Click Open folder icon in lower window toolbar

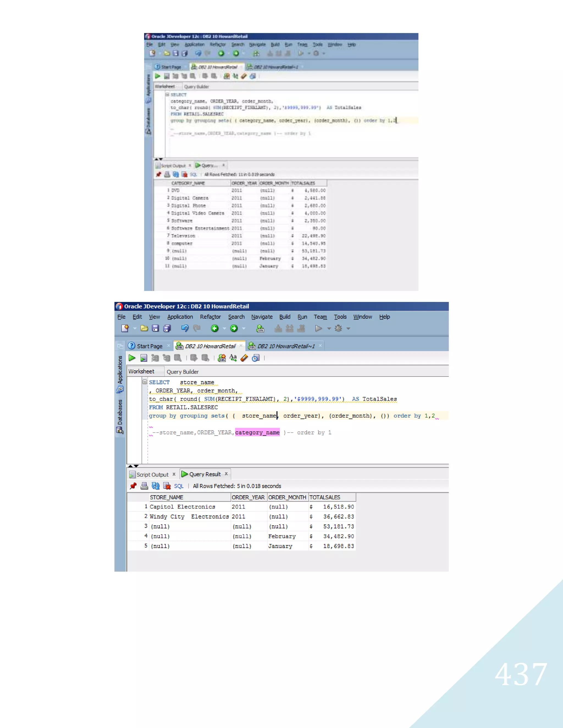[144, 328]
